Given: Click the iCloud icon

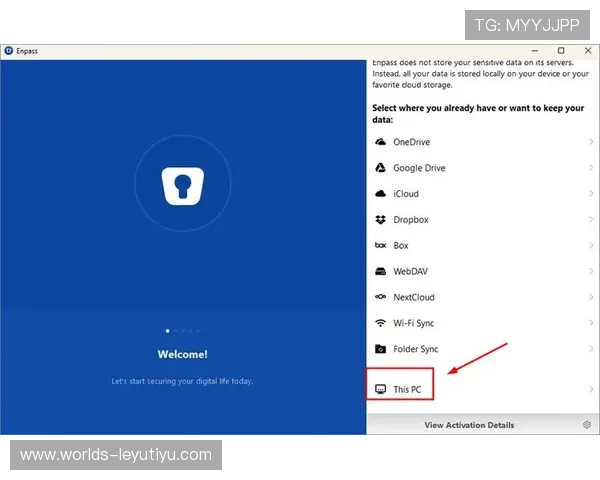Looking at the screenshot, I should pos(380,194).
